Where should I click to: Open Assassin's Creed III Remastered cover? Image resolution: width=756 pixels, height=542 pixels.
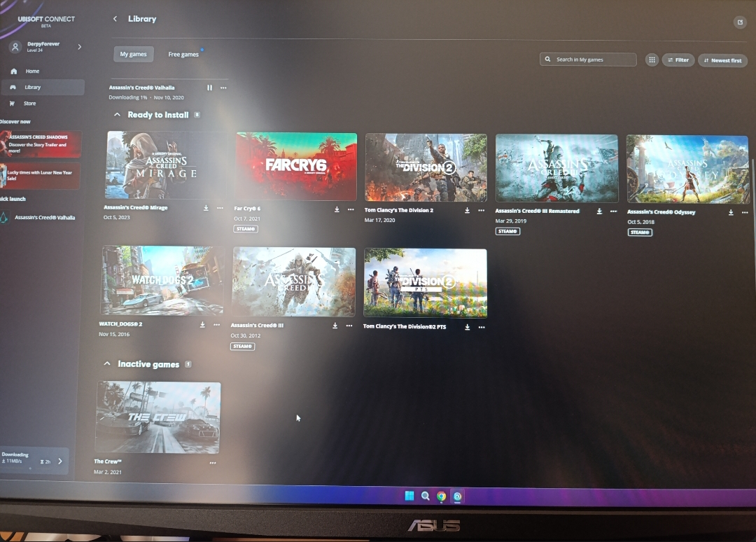(x=557, y=168)
